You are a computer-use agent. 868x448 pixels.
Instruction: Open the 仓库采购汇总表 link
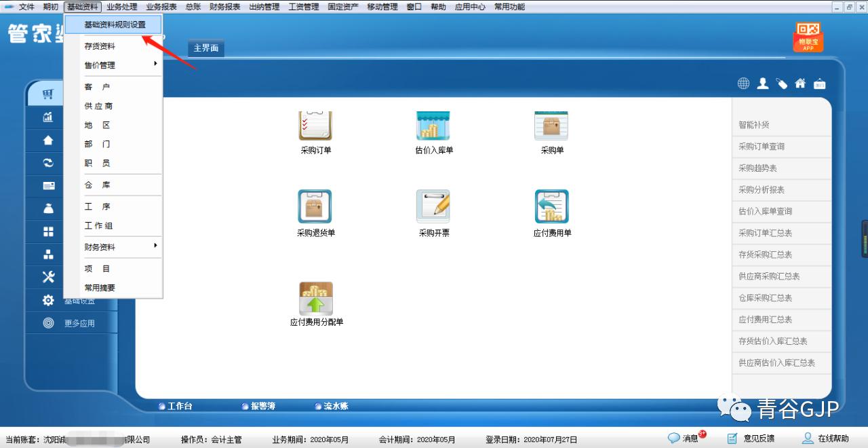tap(765, 298)
